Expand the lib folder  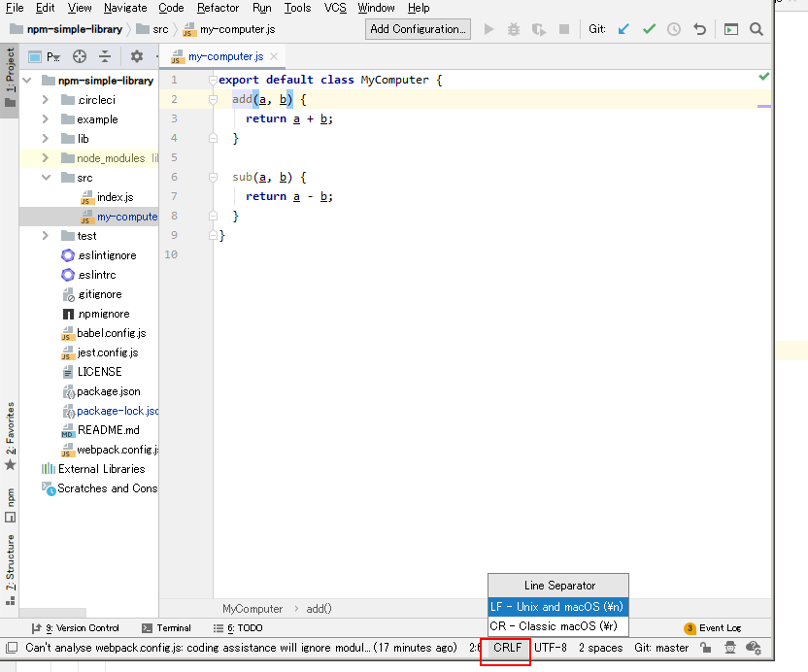(x=46, y=139)
